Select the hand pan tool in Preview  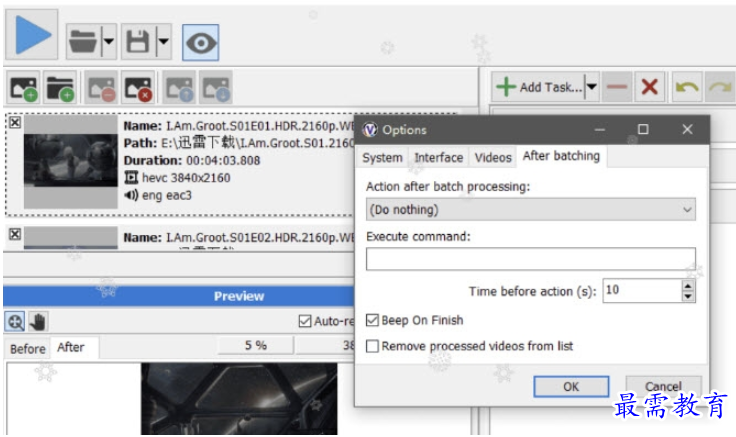(38, 322)
